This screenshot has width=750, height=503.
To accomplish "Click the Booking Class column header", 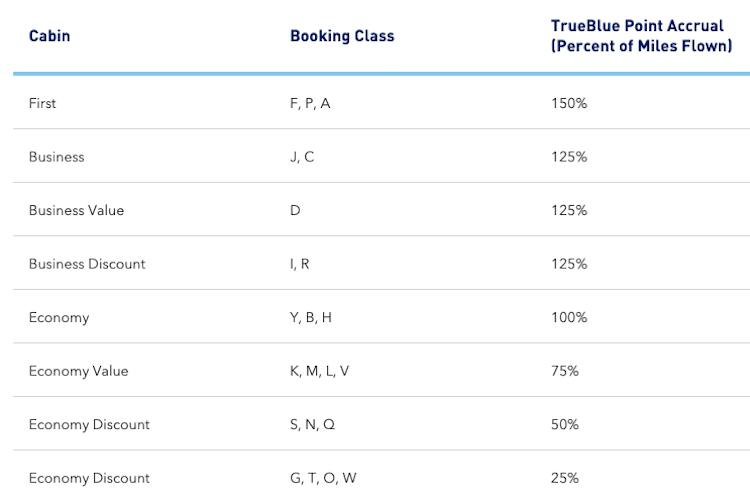I will 342,36.
